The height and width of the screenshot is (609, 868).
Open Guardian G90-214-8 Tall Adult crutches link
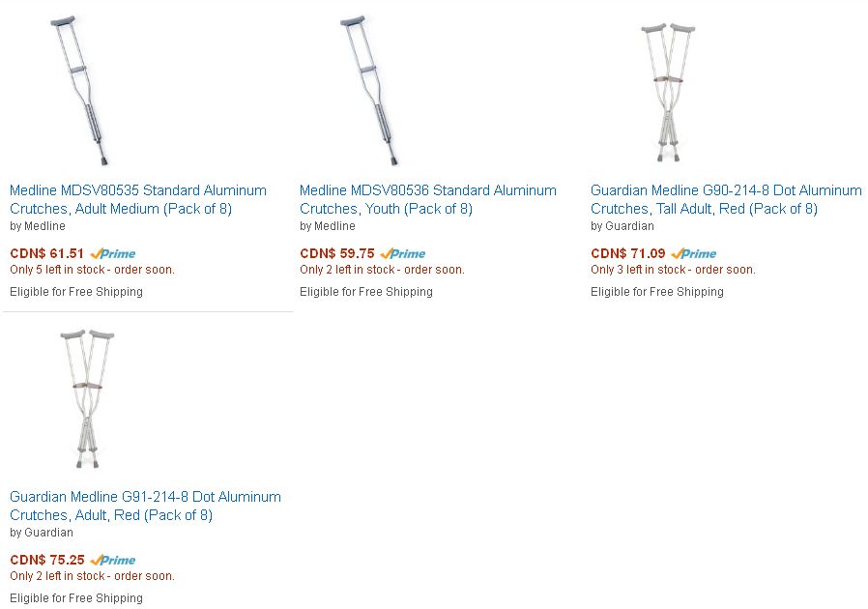pyautogui.click(x=726, y=199)
